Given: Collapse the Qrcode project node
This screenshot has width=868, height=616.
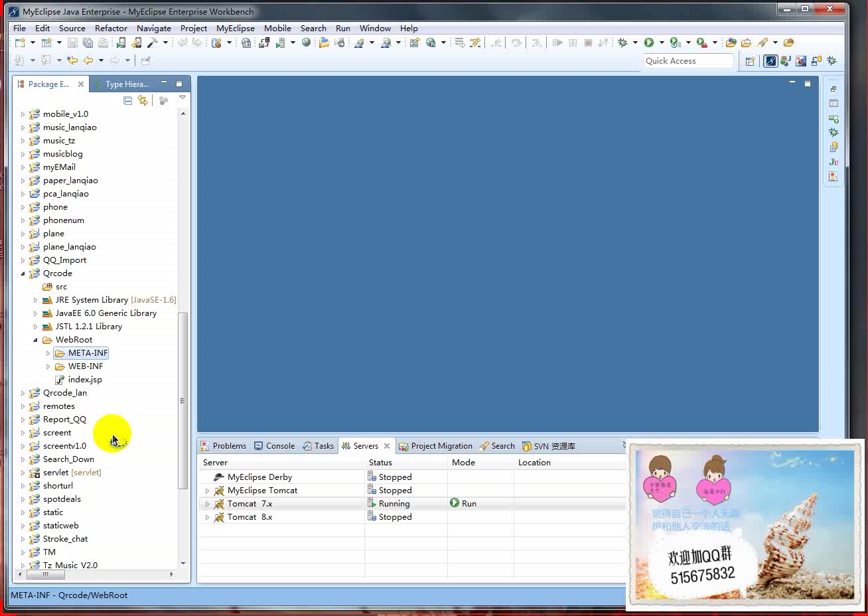Looking at the screenshot, I should tap(23, 273).
